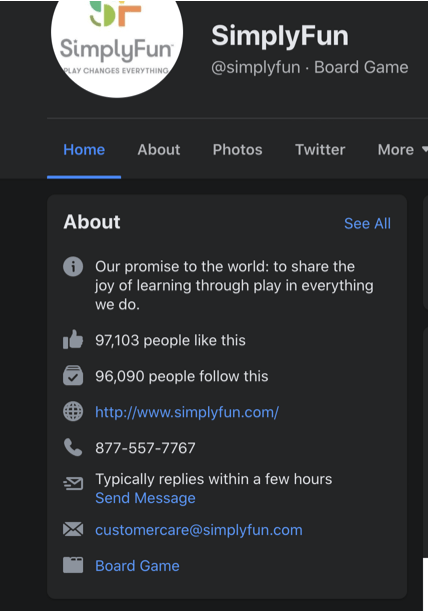This screenshot has width=428, height=611.
Task: Click the '97,103 people like this' text
Action: 170,340
